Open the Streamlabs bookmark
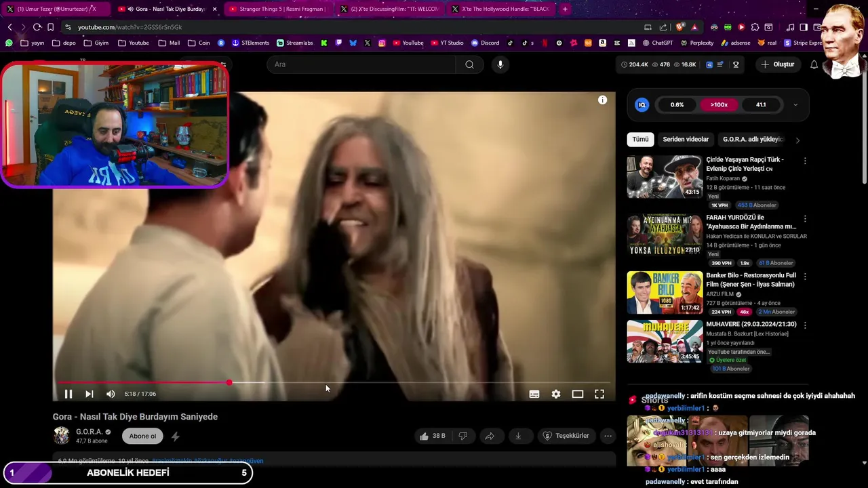868x488 pixels. [x=294, y=43]
